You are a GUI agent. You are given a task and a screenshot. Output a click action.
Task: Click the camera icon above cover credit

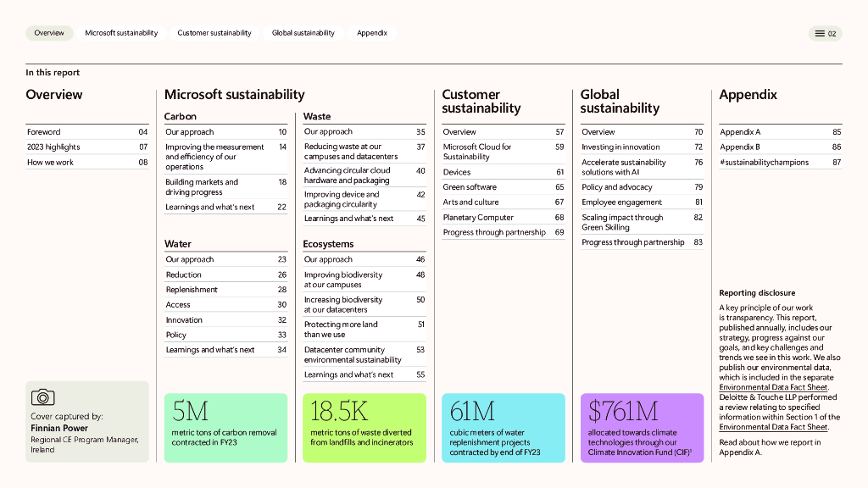click(42, 397)
